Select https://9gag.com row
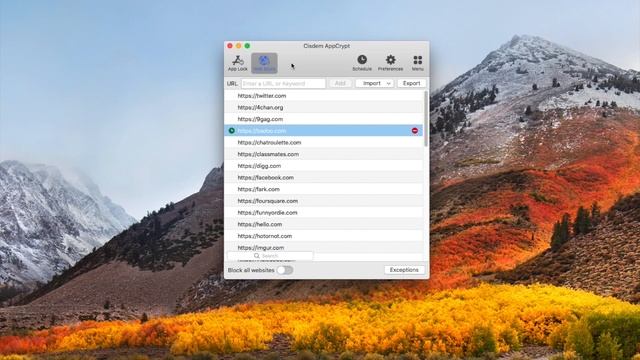This screenshot has width=640, height=360. 324,119
